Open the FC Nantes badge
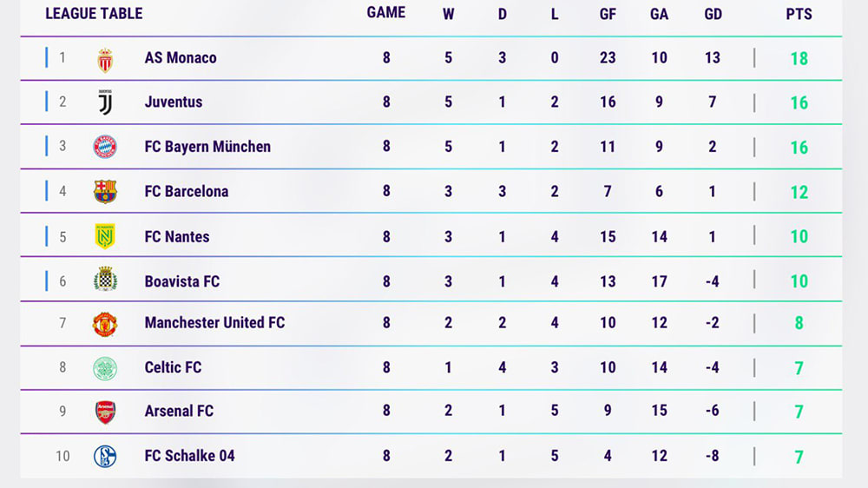Screen dimensions: 868x488 (x=105, y=236)
